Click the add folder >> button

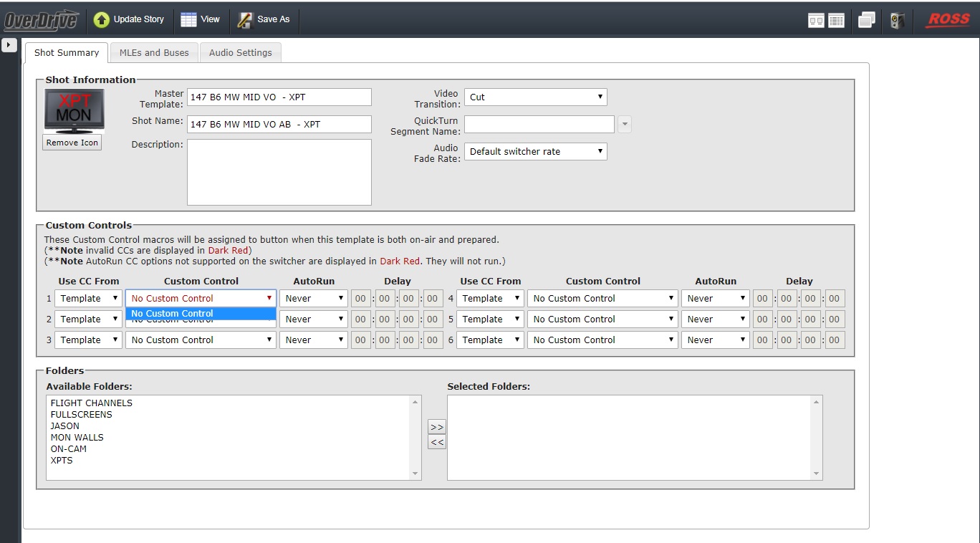[436, 426]
